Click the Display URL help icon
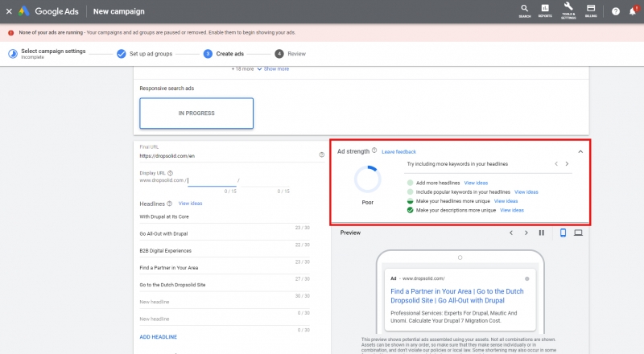 click(170, 173)
